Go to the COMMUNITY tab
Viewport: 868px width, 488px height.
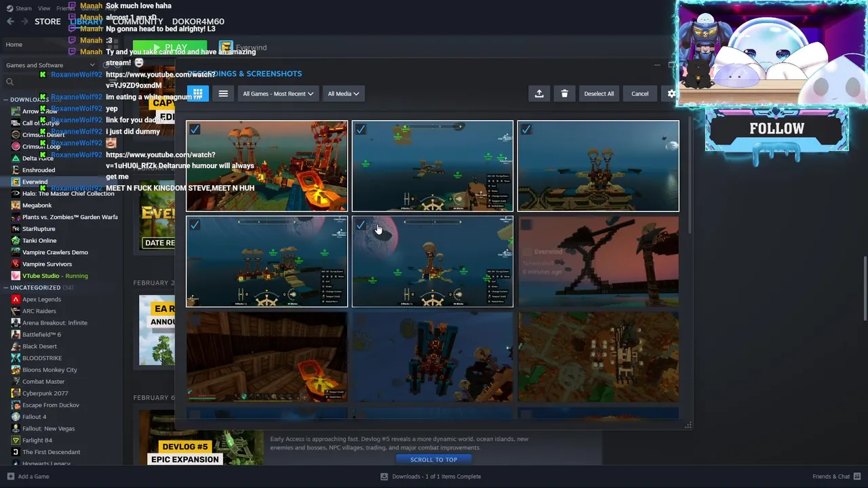pos(138,22)
